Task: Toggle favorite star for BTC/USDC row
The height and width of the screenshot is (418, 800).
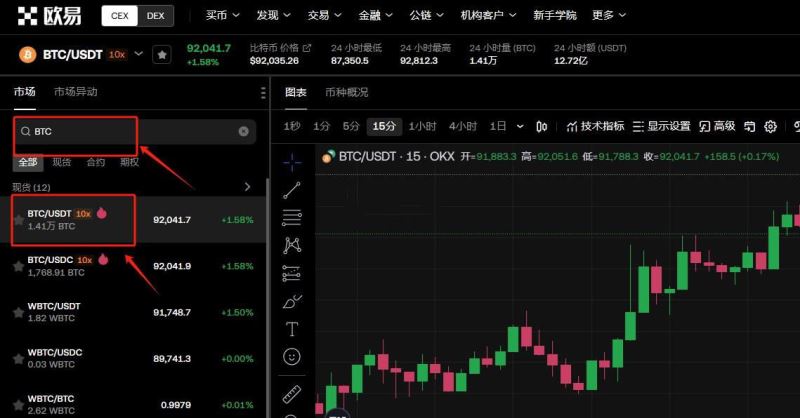Action: click(x=18, y=266)
